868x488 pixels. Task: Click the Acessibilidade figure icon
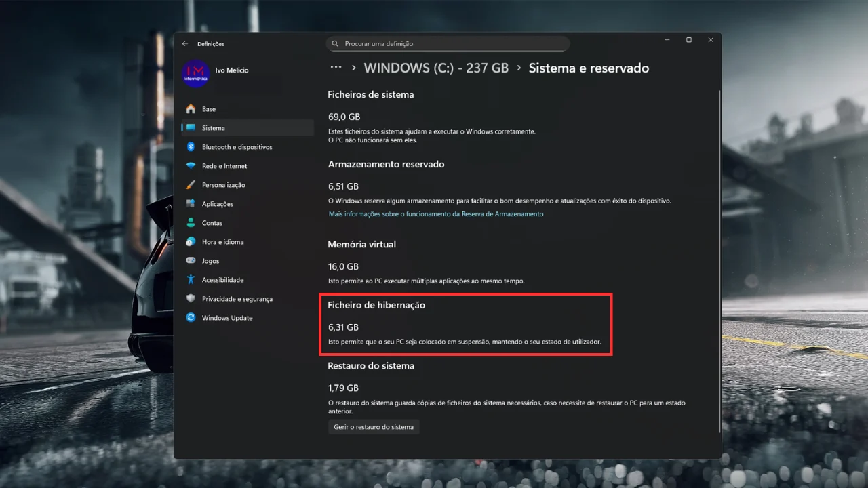click(191, 280)
